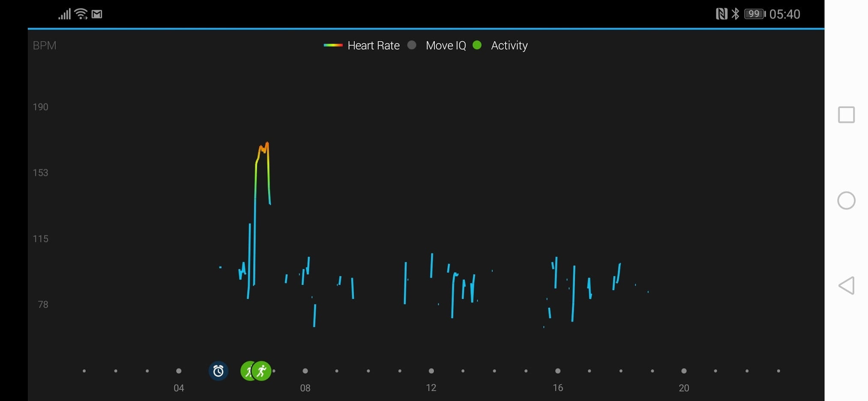Click the Heart Rate gradient legend line
Image resolution: width=868 pixels, height=401 pixels.
(x=333, y=45)
